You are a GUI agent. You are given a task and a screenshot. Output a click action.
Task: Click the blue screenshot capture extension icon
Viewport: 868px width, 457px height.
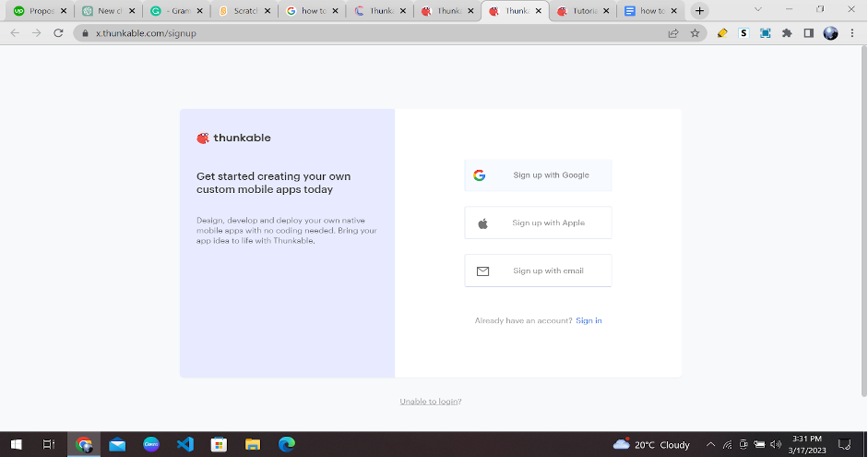click(765, 33)
